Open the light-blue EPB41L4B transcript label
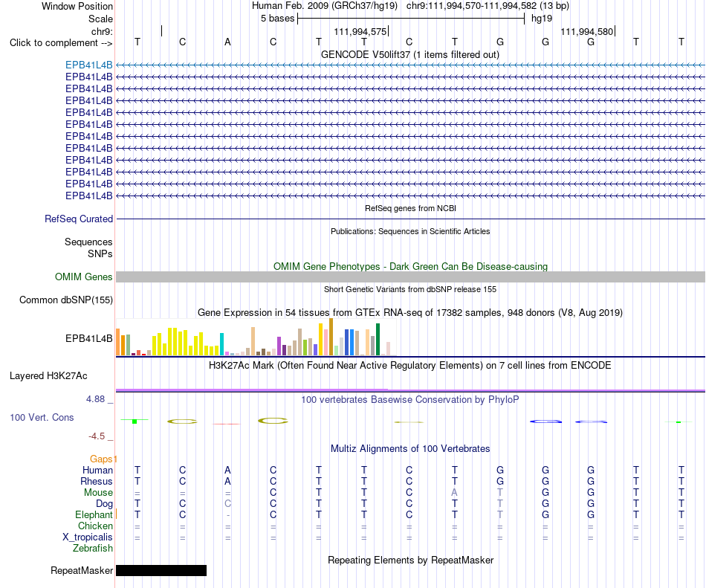Image resolution: width=706 pixels, height=588 pixels. [88, 65]
